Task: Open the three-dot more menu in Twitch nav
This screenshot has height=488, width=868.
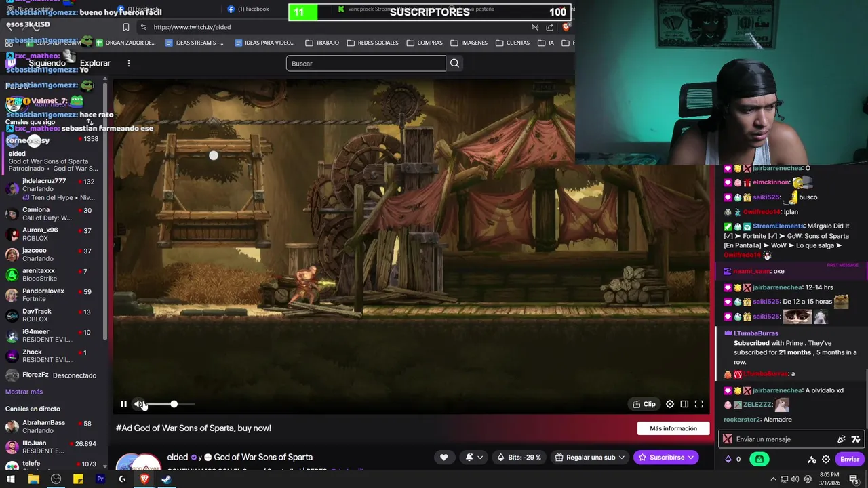Action: (129, 63)
